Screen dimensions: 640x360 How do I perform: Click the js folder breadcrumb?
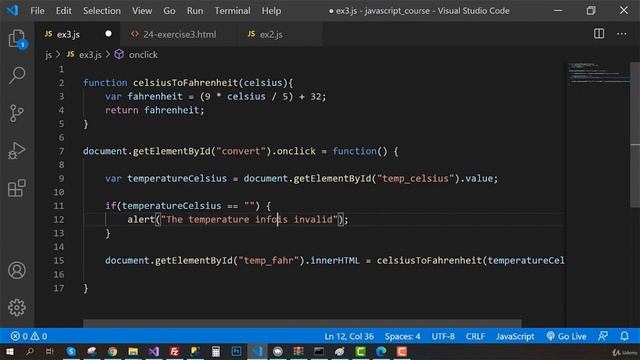pyautogui.click(x=48, y=55)
